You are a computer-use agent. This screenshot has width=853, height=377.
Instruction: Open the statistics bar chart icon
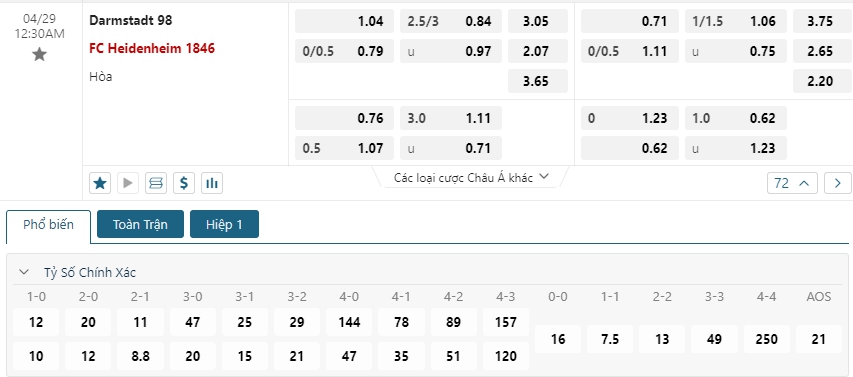pyautogui.click(x=212, y=183)
